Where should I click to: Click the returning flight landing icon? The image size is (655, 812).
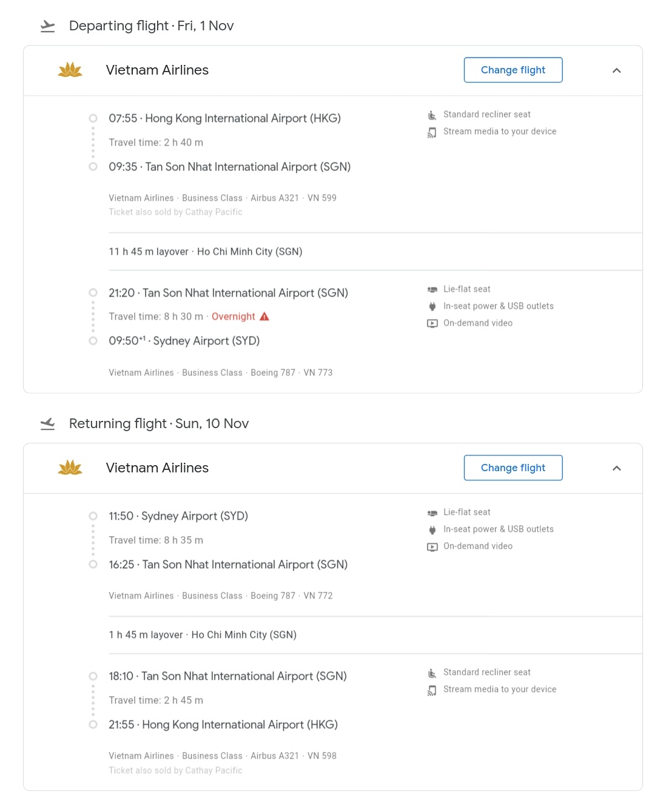click(x=47, y=424)
